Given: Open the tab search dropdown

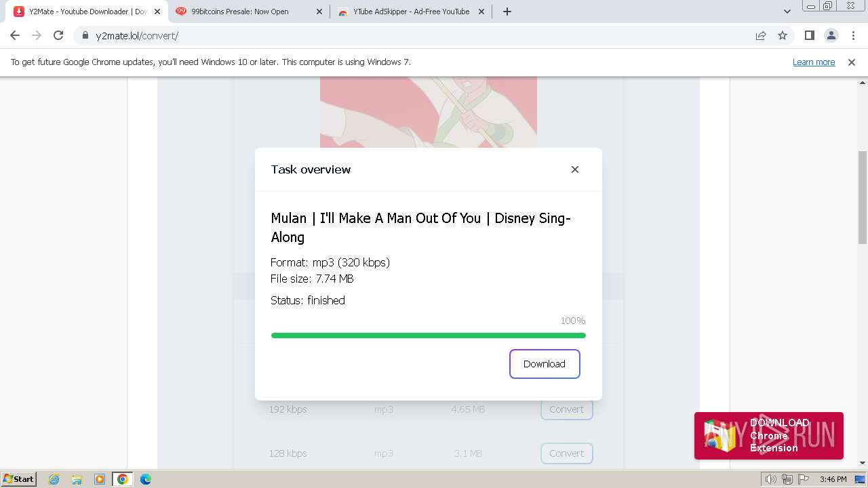Looking at the screenshot, I should 787,12.
